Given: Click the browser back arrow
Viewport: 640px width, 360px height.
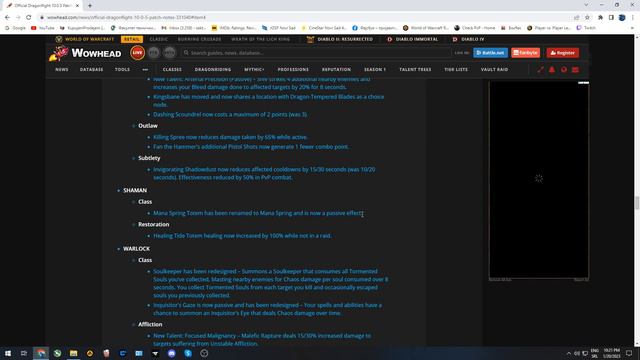Looking at the screenshot, I should 7,18.
